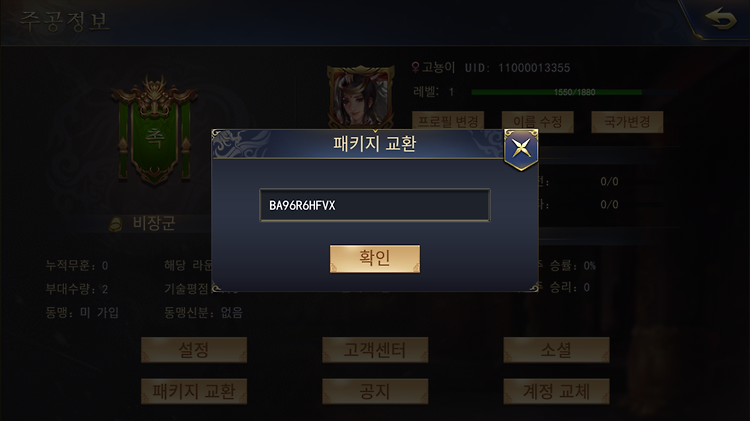Tap the 이름 수정 button
The height and width of the screenshot is (421, 750).
[538, 122]
